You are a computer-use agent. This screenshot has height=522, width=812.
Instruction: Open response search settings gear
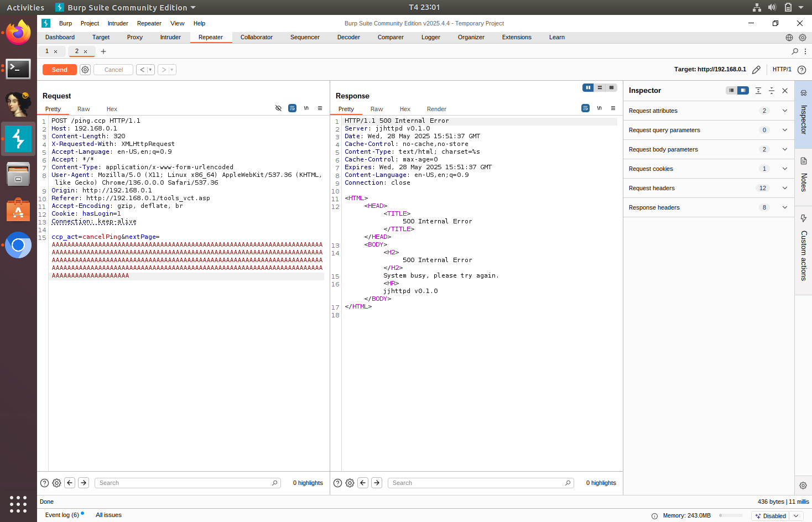350,483
